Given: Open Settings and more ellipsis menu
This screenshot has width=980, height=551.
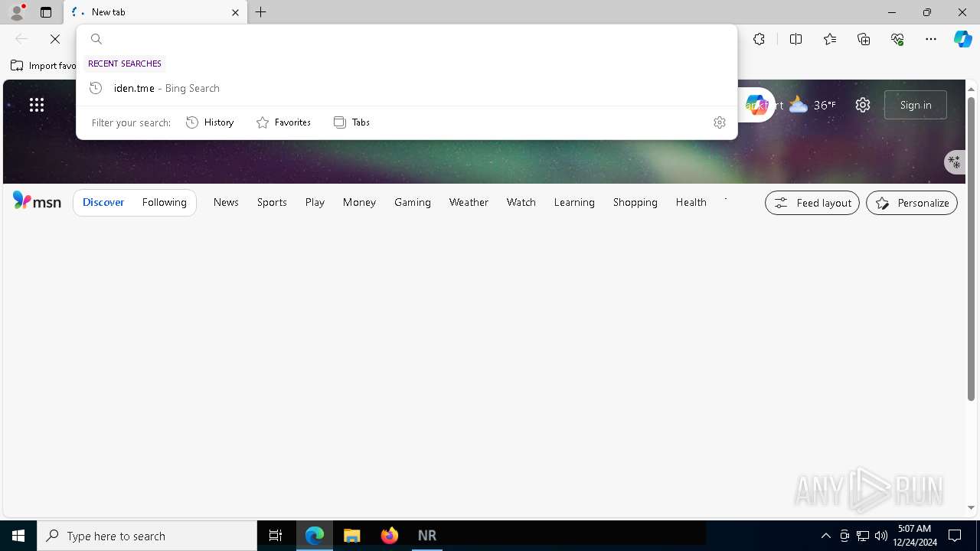Looking at the screenshot, I should coord(931,39).
